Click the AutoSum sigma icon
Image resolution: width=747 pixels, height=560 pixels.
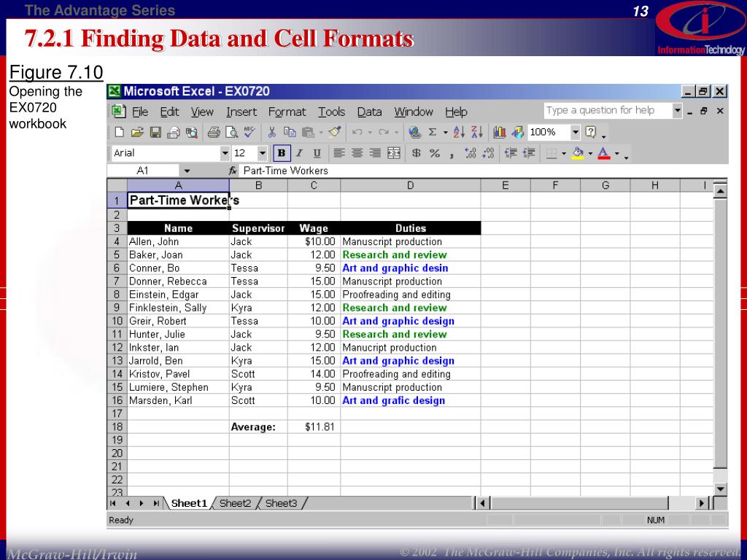coord(433,133)
